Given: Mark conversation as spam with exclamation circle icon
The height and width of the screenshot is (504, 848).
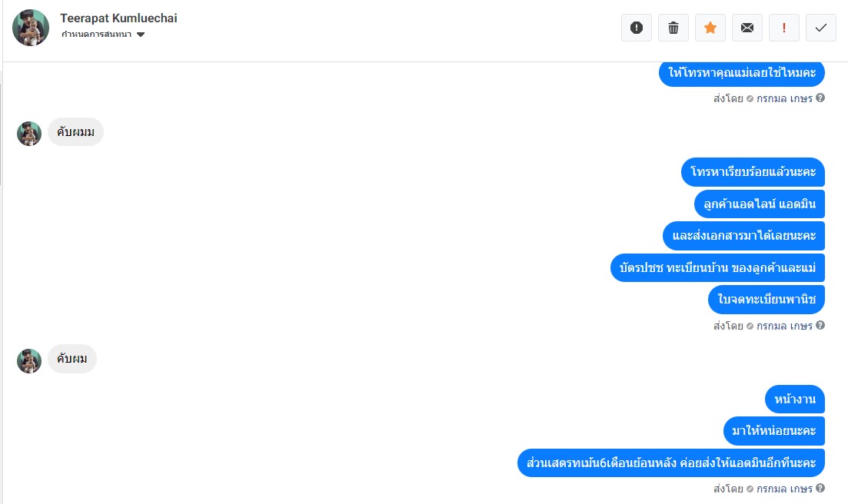Looking at the screenshot, I should tap(637, 28).
